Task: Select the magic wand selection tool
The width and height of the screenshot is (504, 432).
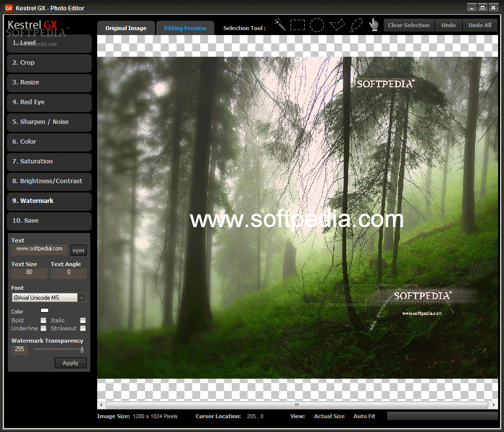Action: [280, 25]
